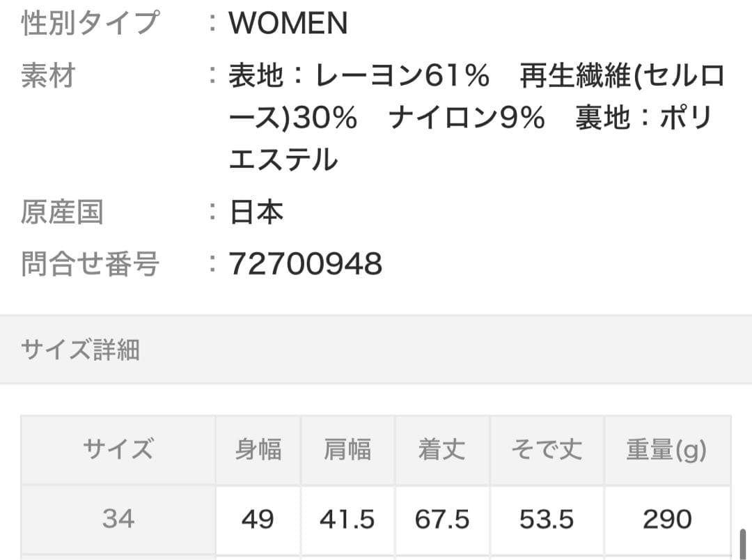Click the 性別タイプ label
The height and width of the screenshot is (560, 752).
(x=90, y=24)
